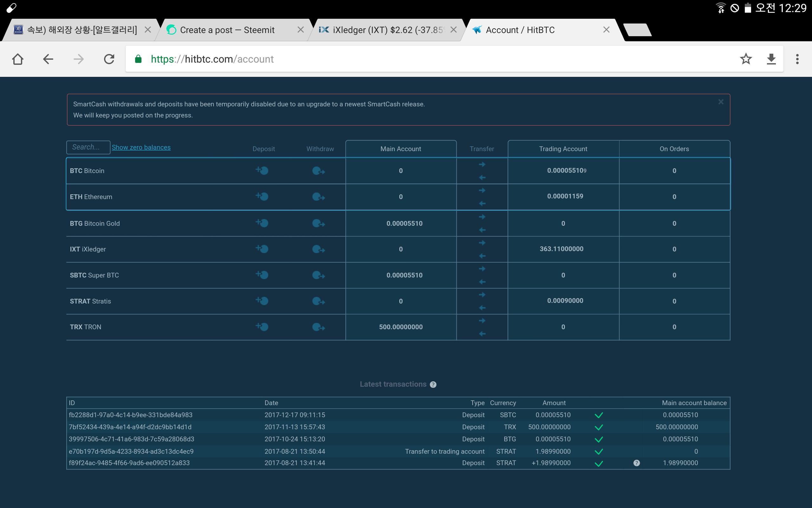Click the On Orders column header

pyautogui.click(x=674, y=149)
